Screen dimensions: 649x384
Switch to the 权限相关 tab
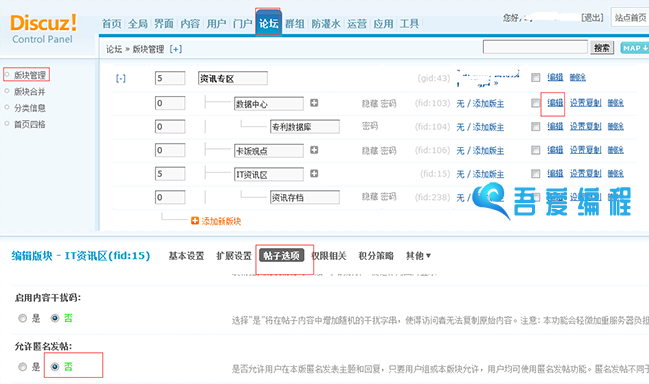329,256
